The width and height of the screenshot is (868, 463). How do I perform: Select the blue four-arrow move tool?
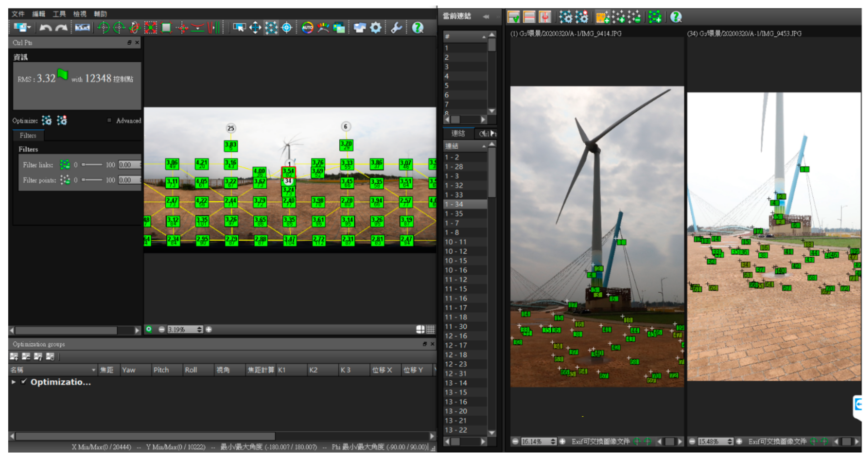255,28
